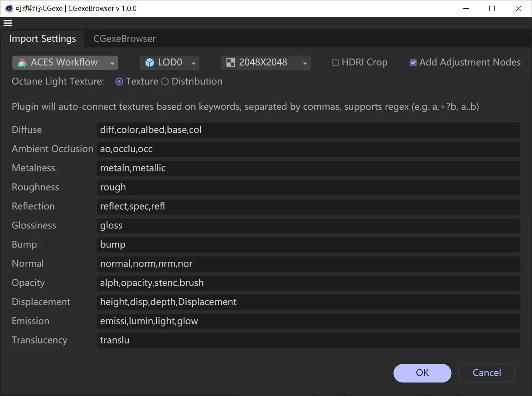Open the 2048X2048 resolution dropdown

(x=266, y=63)
